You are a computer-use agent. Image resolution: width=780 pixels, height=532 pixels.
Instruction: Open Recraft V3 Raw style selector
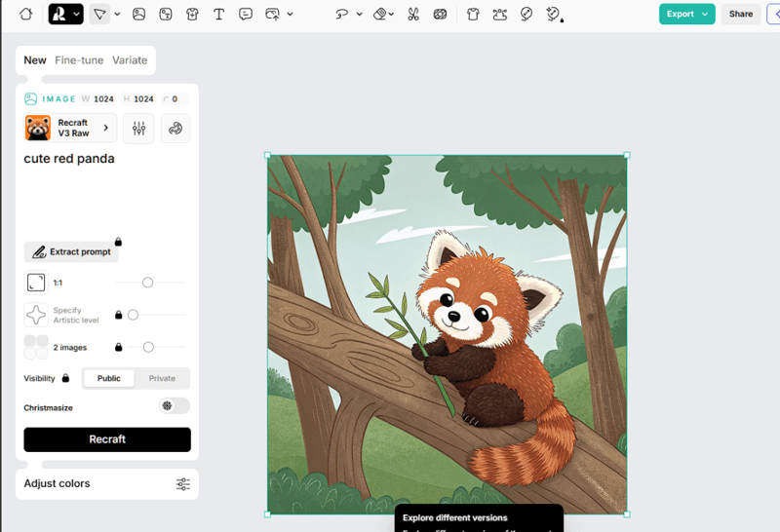[x=69, y=128]
